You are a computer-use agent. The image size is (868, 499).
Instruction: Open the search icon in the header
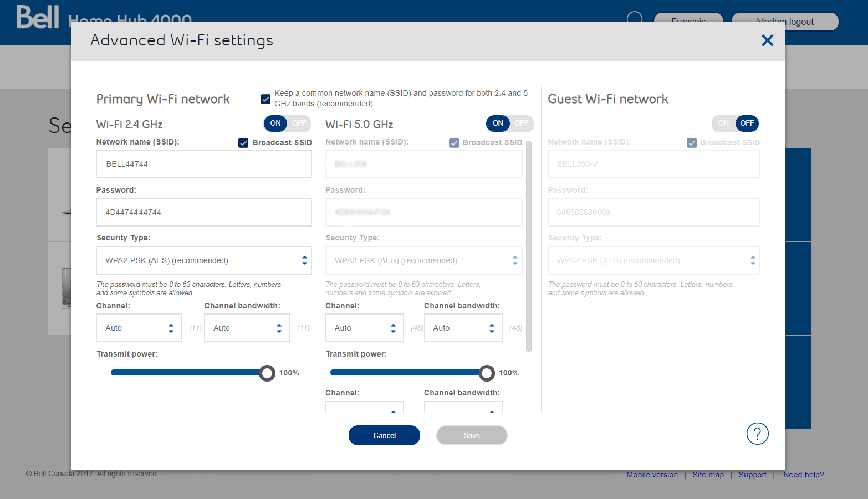pyautogui.click(x=635, y=18)
